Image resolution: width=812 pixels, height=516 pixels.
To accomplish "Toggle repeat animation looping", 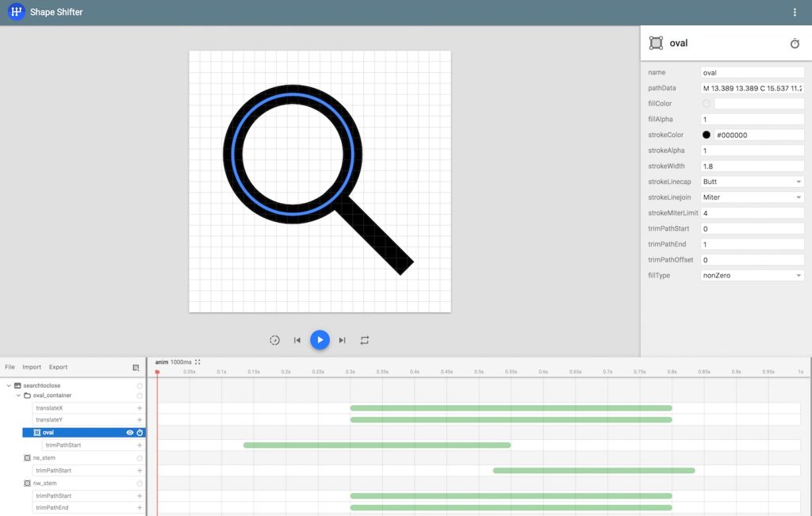I will 365,340.
